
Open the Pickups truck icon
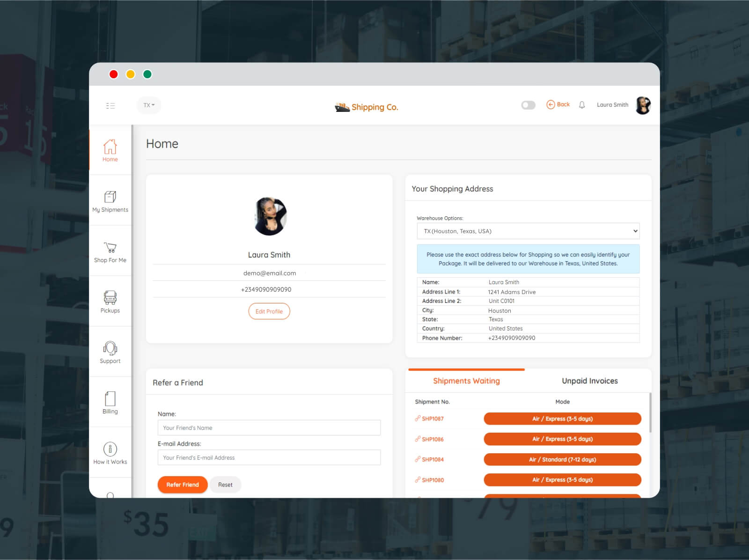coord(110,297)
